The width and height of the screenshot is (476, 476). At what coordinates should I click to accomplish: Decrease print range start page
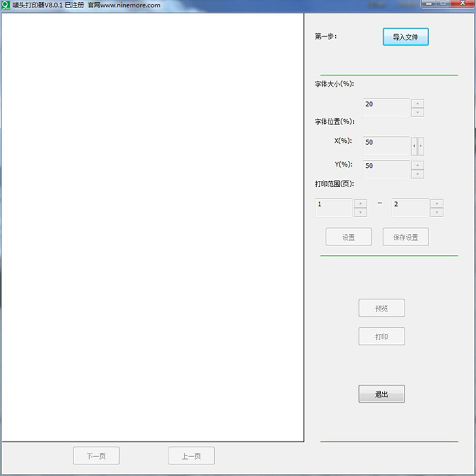360,212
